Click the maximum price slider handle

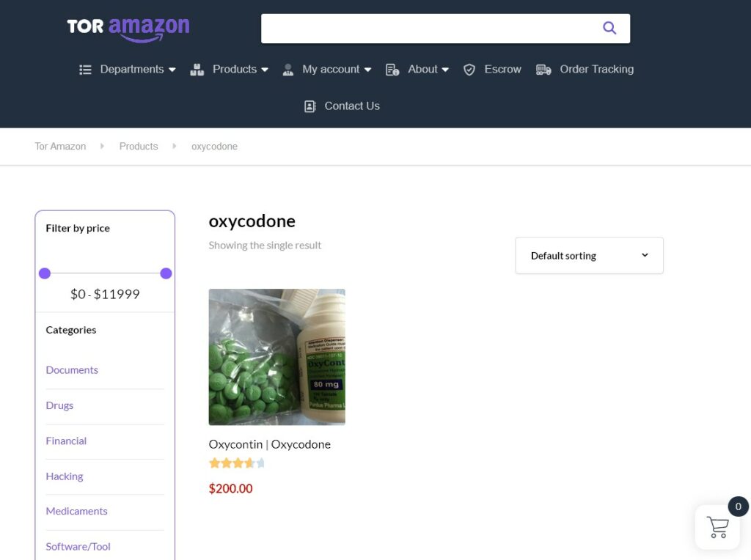coord(166,273)
